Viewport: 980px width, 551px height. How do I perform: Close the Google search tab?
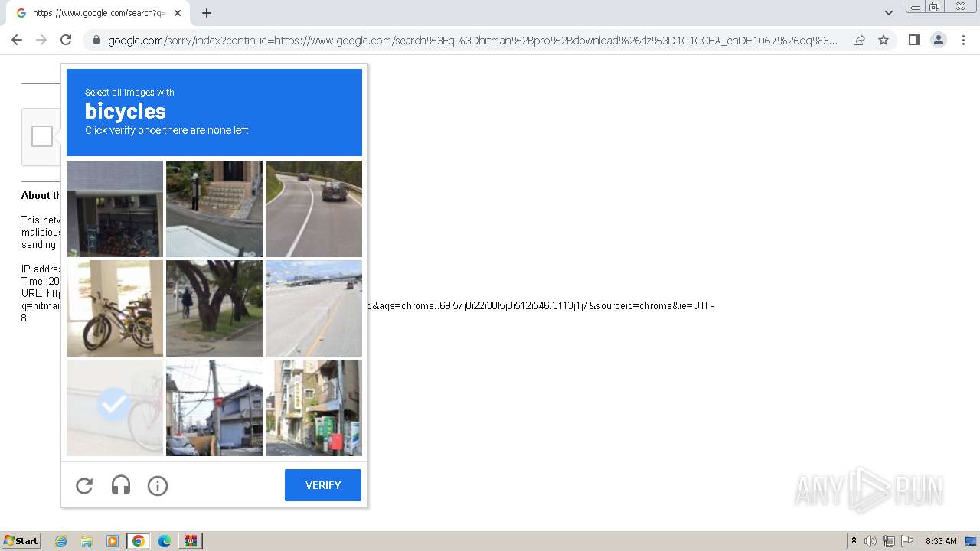click(178, 13)
